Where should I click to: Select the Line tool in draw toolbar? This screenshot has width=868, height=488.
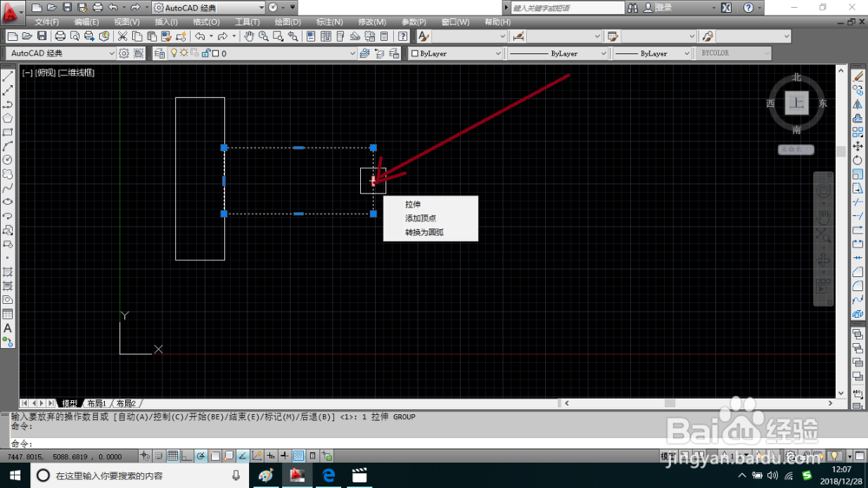point(8,76)
